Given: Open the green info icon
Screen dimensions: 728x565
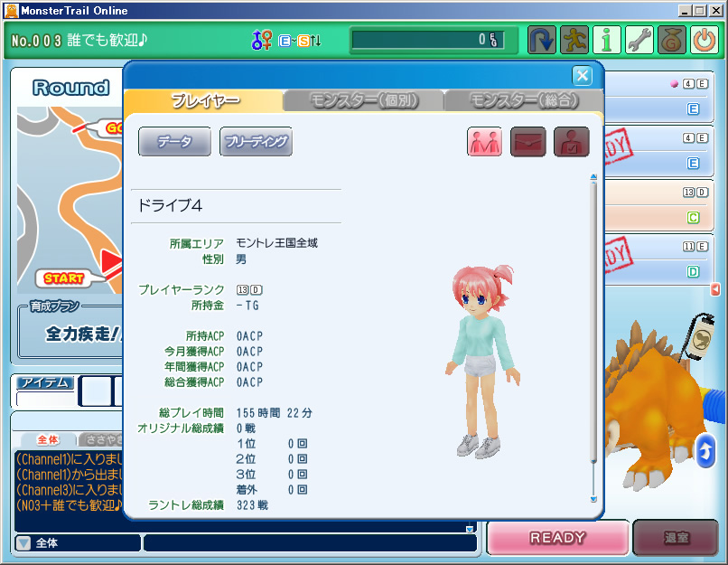Looking at the screenshot, I should click(607, 40).
